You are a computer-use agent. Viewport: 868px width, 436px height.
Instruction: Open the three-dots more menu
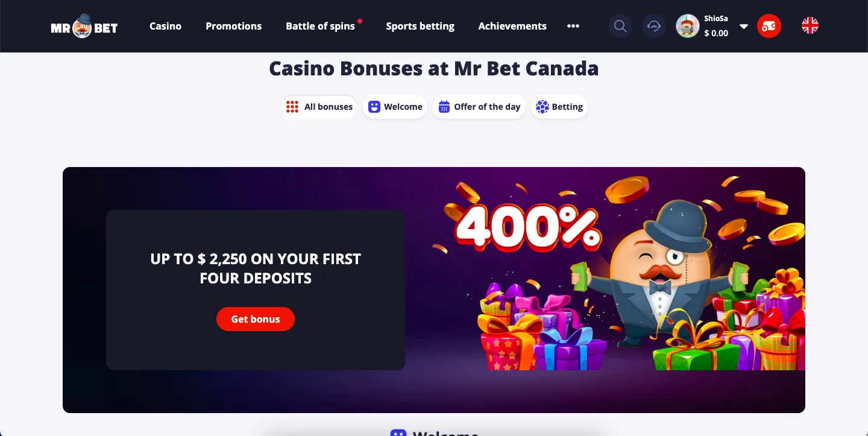[573, 26]
